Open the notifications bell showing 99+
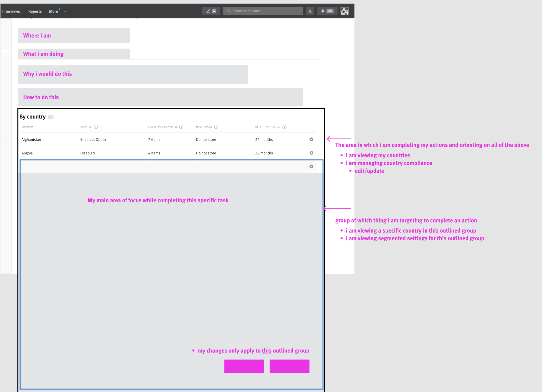542x392 pixels. (327, 11)
